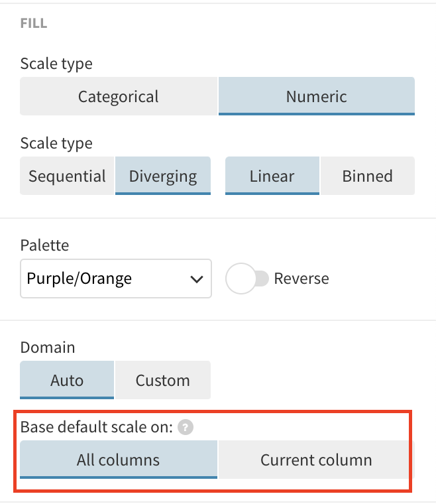Click the chevron arrow in the Palette box
436x504 pixels.
click(x=196, y=279)
